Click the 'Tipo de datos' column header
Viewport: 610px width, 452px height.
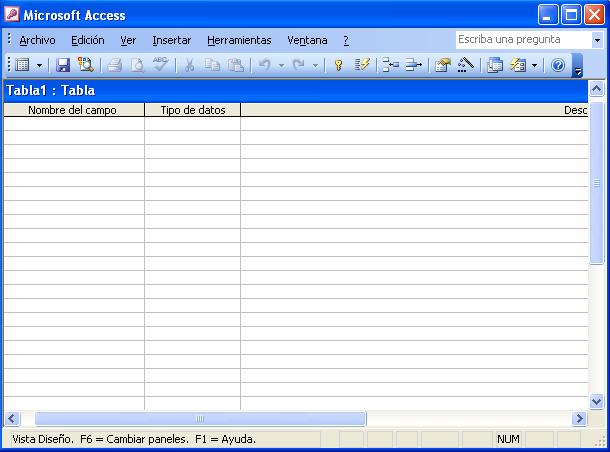193,110
